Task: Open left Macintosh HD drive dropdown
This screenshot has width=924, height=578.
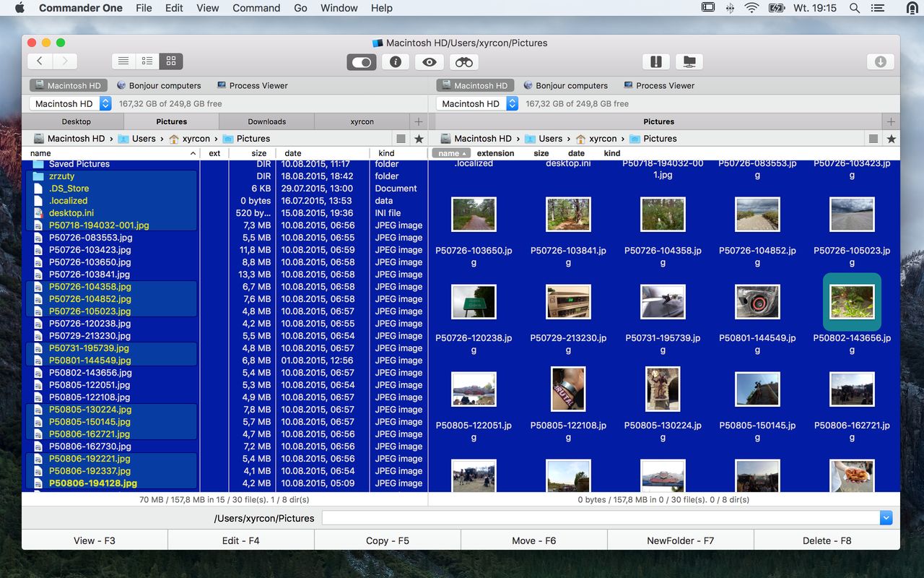Action: pos(105,103)
